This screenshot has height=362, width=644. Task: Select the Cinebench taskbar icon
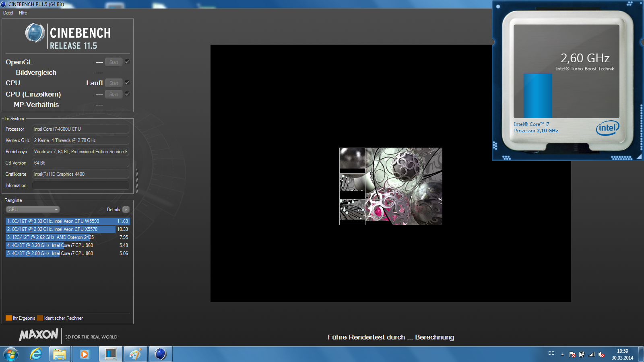click(160, 354)
